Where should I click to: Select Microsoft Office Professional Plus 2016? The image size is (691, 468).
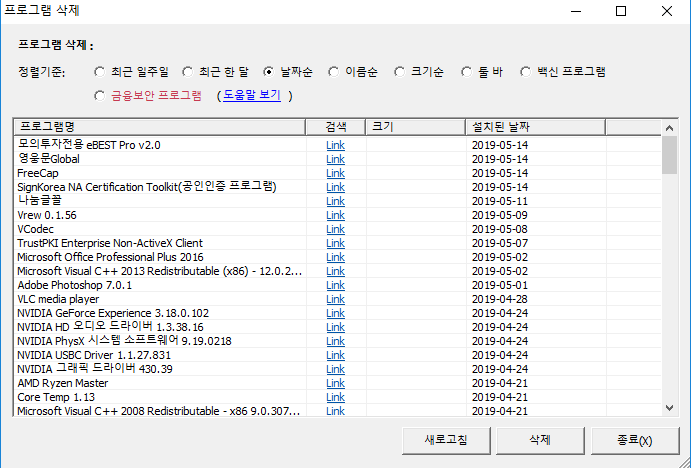[110, 257]
